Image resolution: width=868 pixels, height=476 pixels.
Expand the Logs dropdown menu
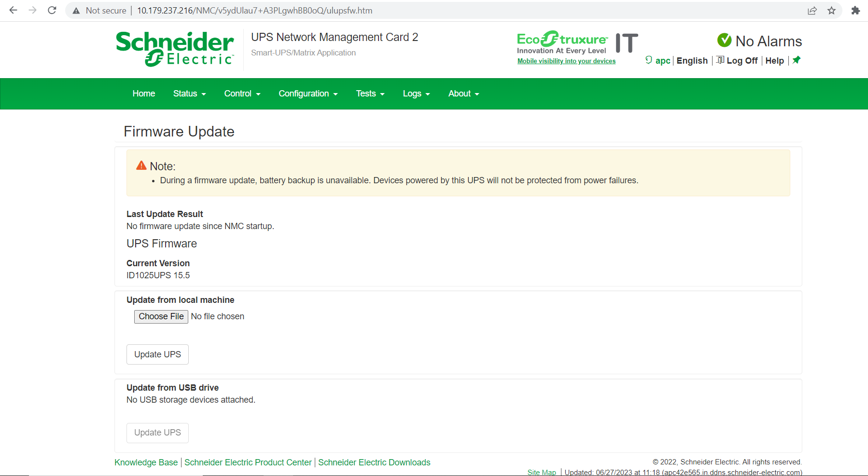click(x=417, y=94)
